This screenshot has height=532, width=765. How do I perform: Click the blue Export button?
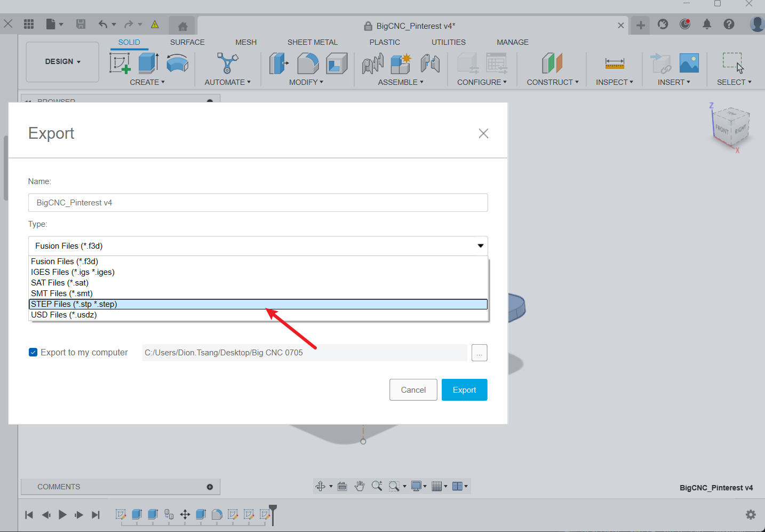[x=464, y=390]
